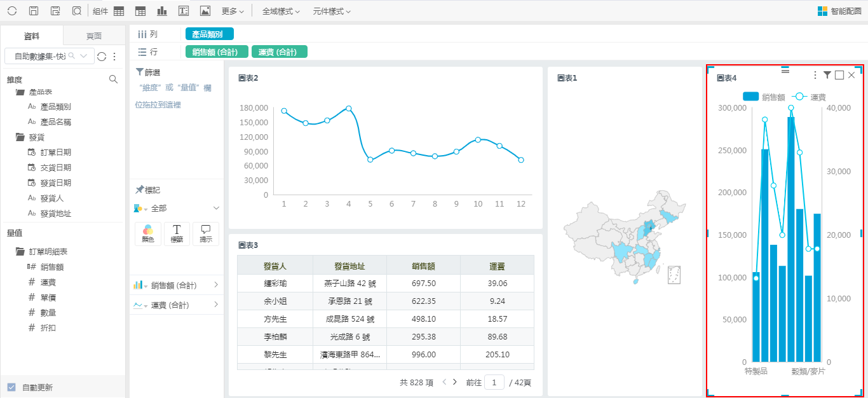868x398 pixels.
Task: Open the 全域樣式 dropdown
Action: click(x=281, y=11)
